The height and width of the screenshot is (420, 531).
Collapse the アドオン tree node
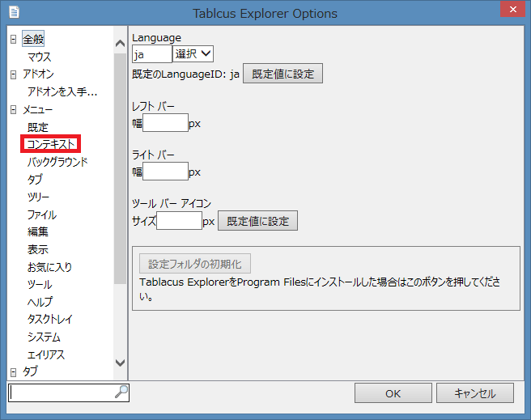point(13,74)
